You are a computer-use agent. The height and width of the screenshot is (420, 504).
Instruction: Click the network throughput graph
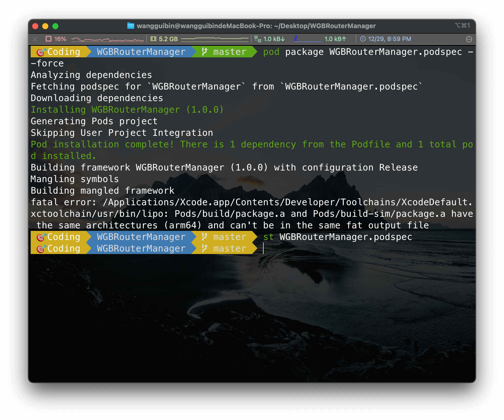point(308,39)
